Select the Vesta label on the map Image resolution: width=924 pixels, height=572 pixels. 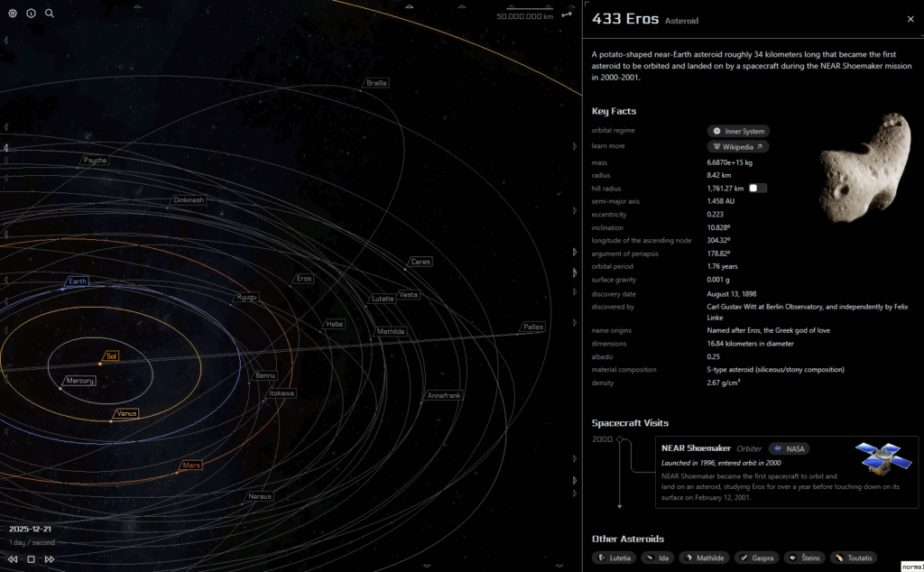click(x=408, y=294)
